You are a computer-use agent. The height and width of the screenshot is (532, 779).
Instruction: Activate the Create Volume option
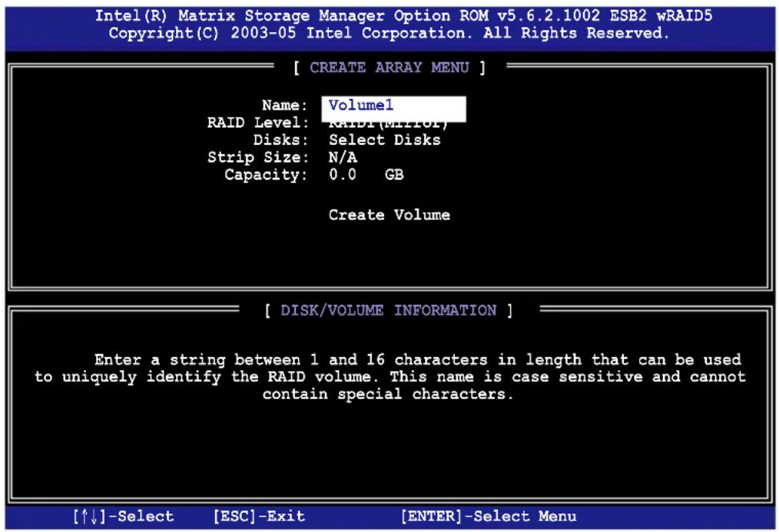tap(389, 215)
